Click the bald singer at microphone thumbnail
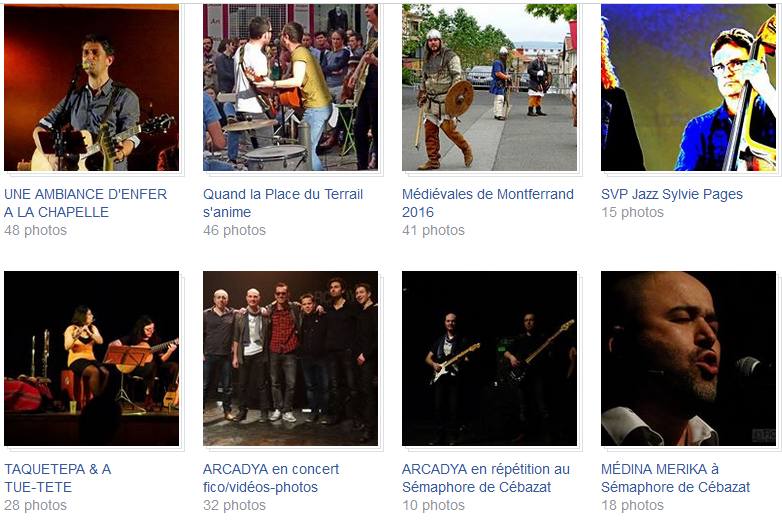The image size is (782, 521). coord(688,358)
